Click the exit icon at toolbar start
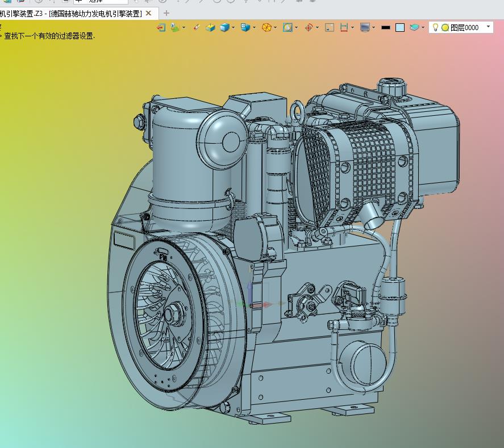 pyautogui.click(x=161, y=27)
